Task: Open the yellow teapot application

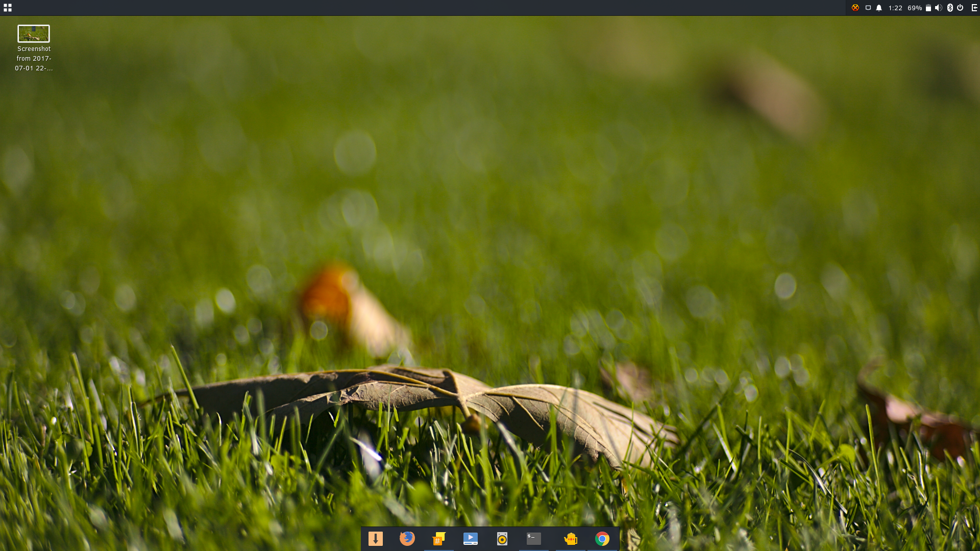Action: (571, 539)
